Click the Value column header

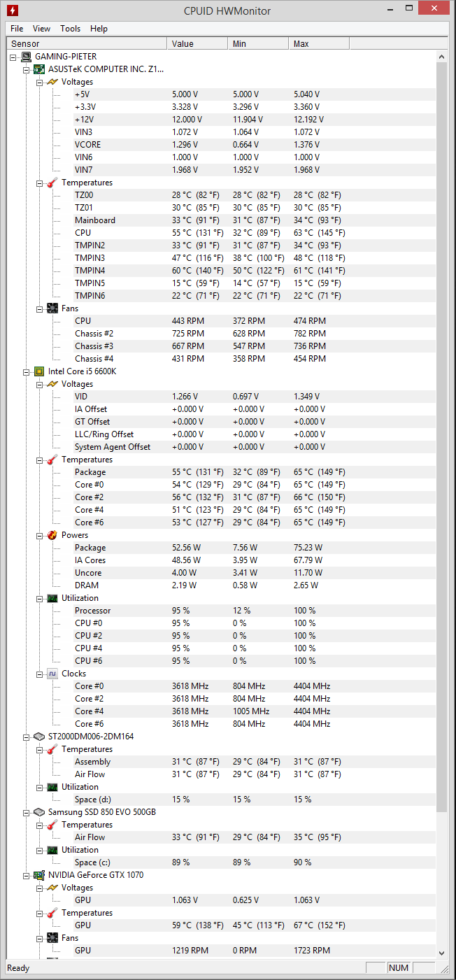(x=197, y=44)
